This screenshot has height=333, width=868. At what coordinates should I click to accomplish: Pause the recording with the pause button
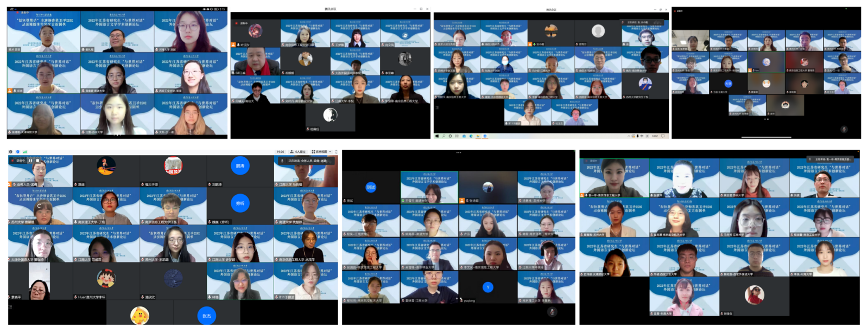coord(31,161)
